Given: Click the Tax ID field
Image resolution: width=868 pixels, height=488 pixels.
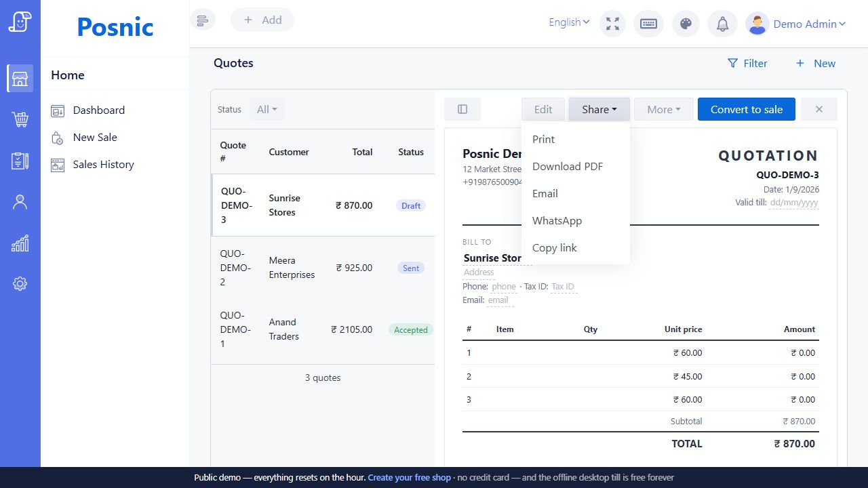Looking at the screenshot, I should click(x=563, y=287).
